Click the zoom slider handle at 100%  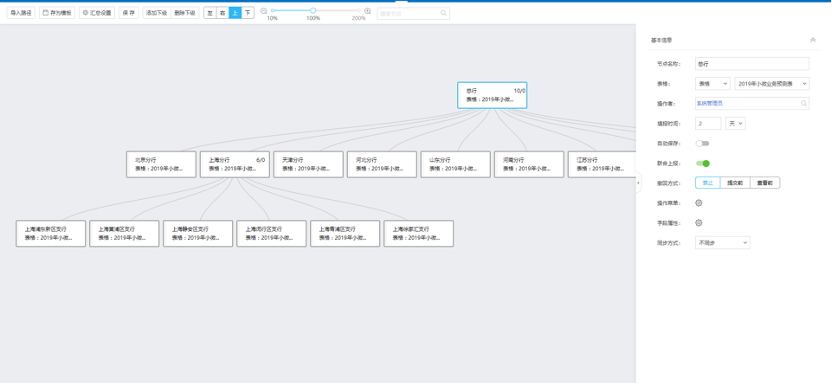[313, 11]
